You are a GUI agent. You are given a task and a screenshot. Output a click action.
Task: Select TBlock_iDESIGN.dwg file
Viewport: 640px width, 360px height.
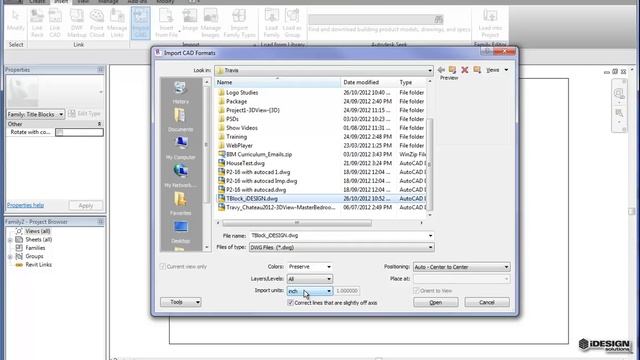click(252, 199)
